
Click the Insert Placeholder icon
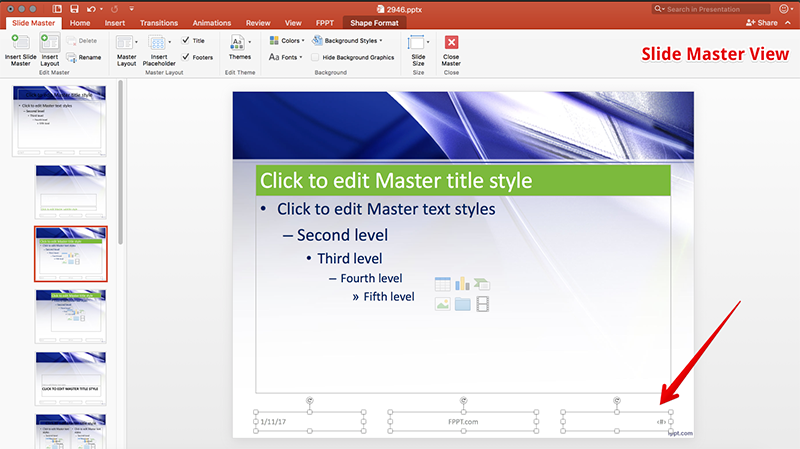158,43
